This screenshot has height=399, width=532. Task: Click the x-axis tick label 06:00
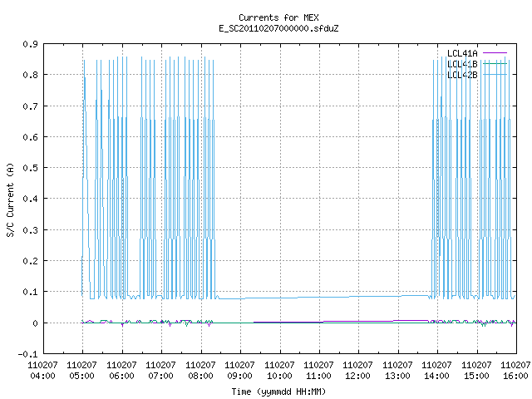point(121,376)
